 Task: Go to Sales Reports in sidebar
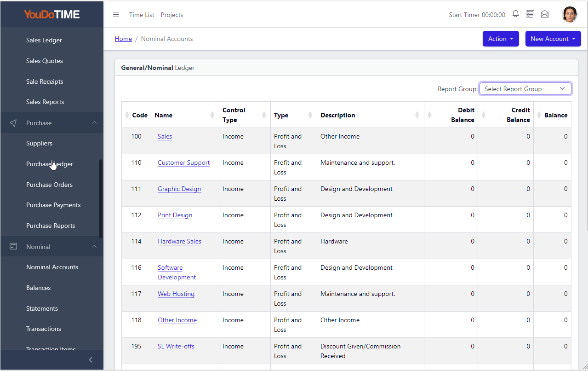point(45,102)
